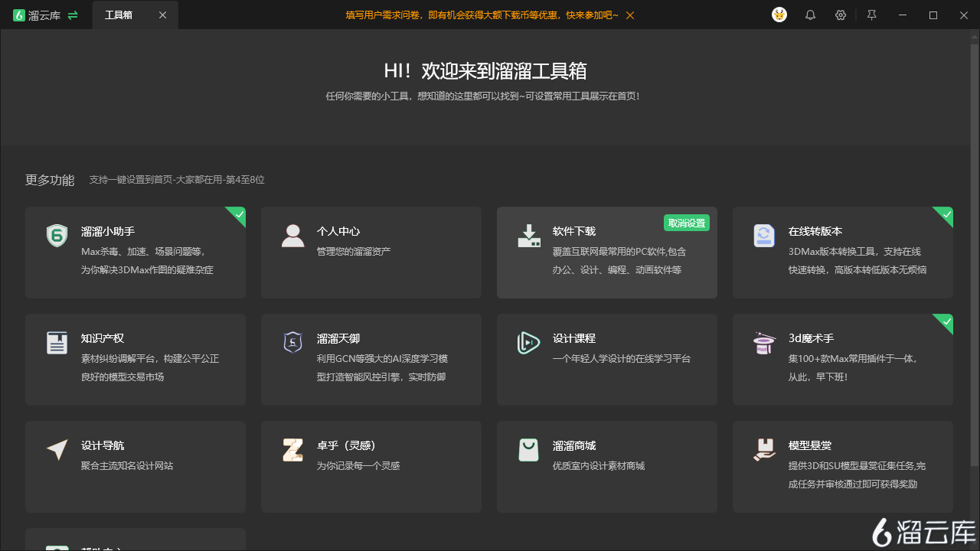This screenshot has height=551, width=980.
Task: Dismiss the orange survey banner
Action: pyautogui.click(x=629, y=15)
